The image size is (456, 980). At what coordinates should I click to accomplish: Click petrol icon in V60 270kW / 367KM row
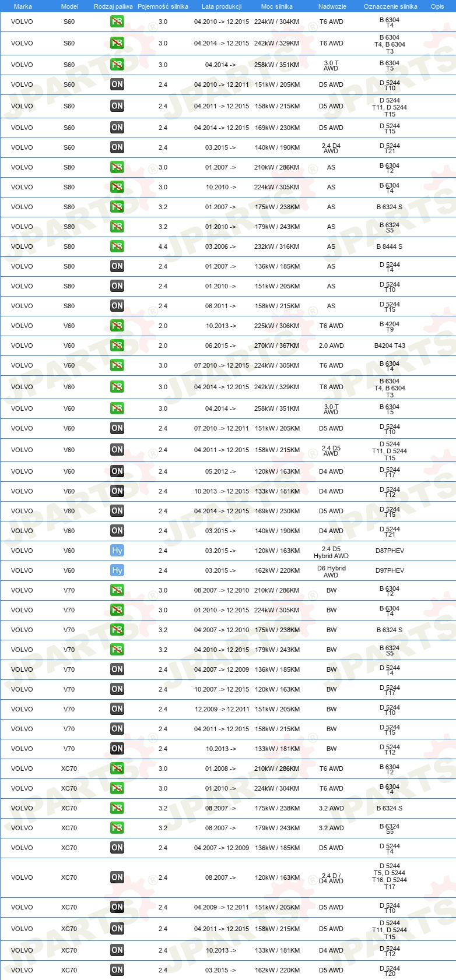(117, 346)
